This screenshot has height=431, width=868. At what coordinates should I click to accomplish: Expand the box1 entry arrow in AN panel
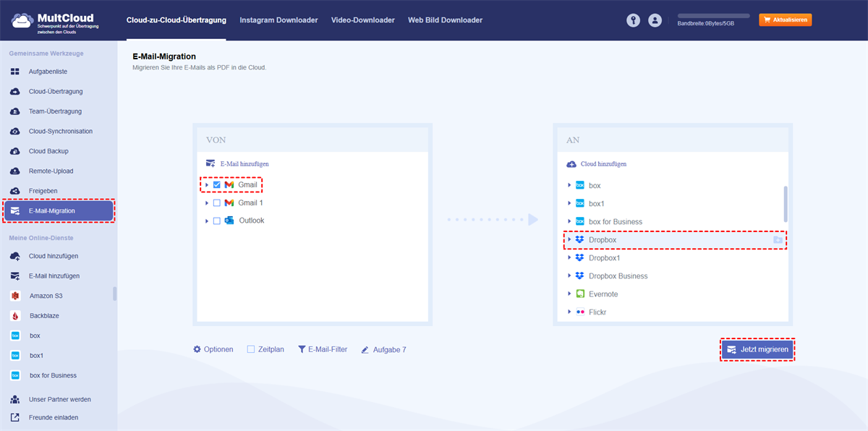pyautogui.click(x=569, y=204)
